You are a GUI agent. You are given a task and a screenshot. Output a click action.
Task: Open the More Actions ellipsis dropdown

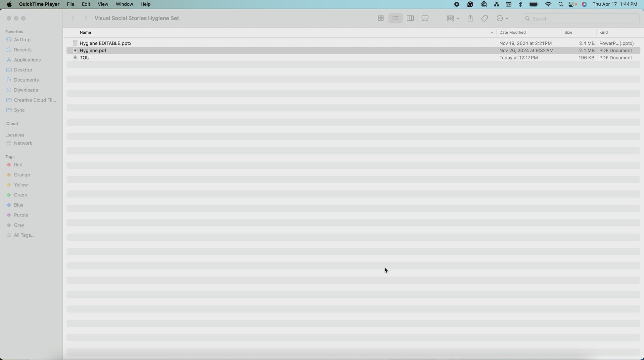pos(502,19)
